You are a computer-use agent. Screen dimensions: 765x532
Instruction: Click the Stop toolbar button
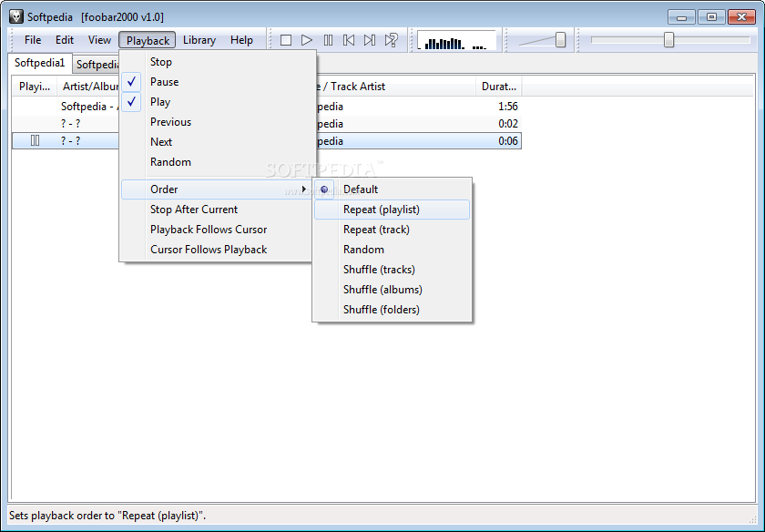(x=286, y=40)
